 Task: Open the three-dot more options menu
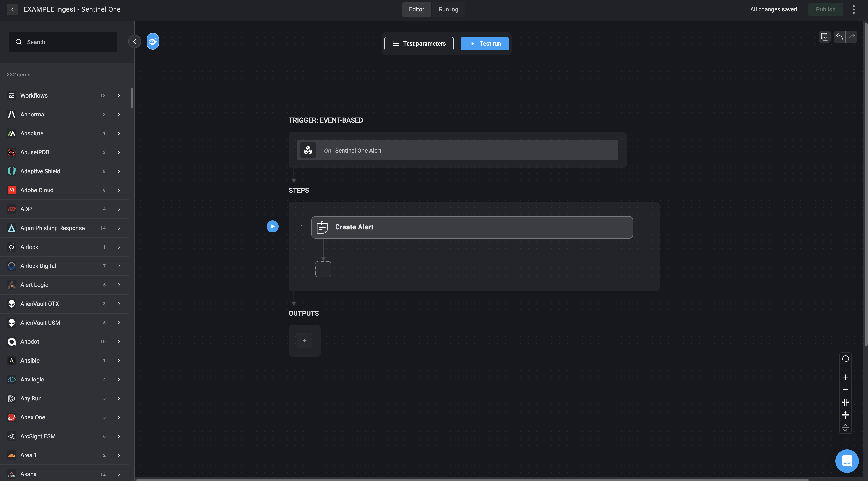point(853,9)
